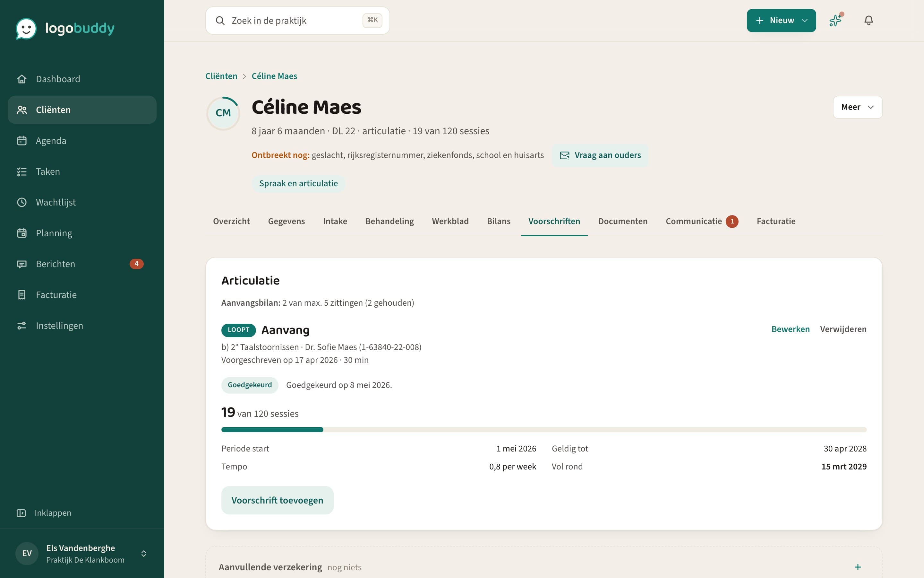Viewport: 924px width, 578px height.
Task: Add Aanvullende verzekering with plus icon
Action: tap(858, 567)
